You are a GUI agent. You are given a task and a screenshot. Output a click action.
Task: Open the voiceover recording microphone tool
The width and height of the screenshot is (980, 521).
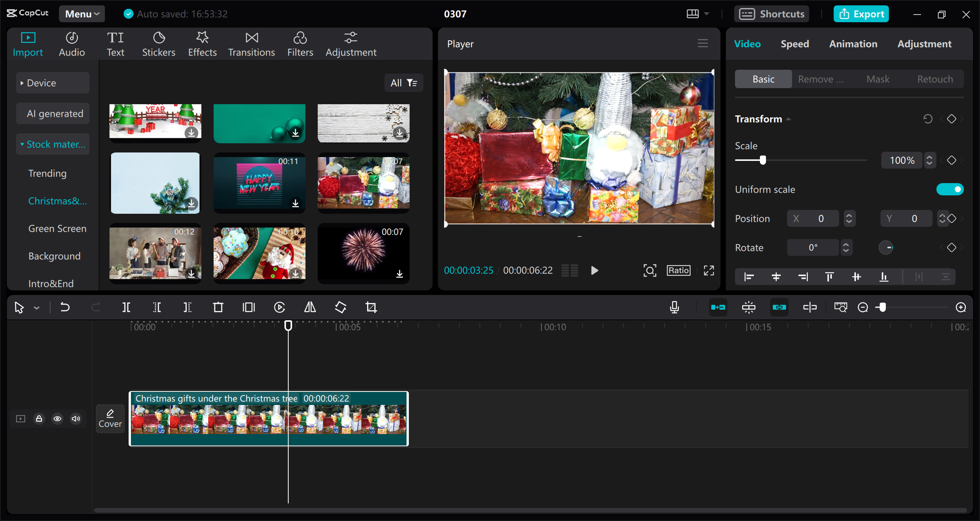675,307
